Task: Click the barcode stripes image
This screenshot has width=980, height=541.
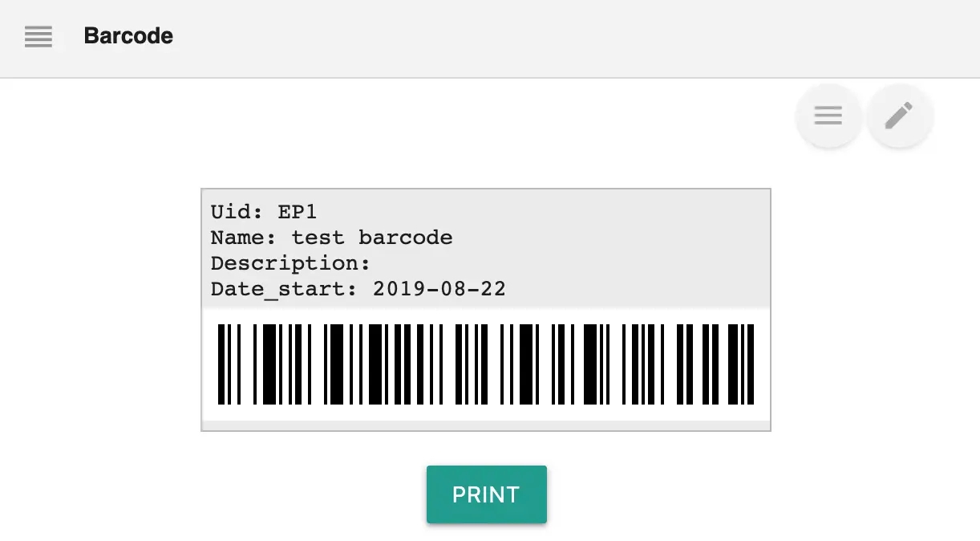Action: 486,364
